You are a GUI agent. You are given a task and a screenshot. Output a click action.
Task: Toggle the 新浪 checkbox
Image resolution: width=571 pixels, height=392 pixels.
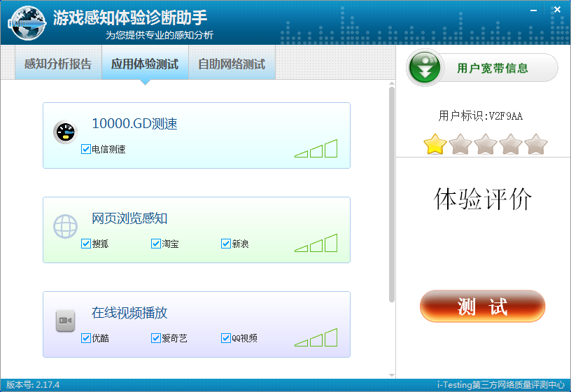pyautogui.click(x=226, y=244)
